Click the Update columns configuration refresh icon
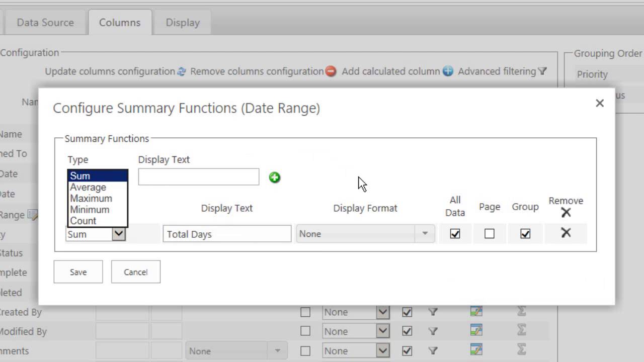This screenshot has height=362, width=644. (182, 71)
